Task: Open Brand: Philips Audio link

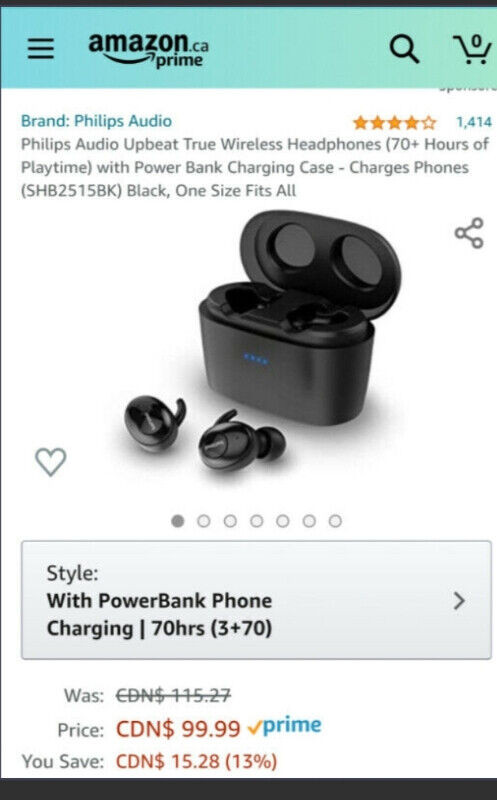Action: tap(96, 121)
